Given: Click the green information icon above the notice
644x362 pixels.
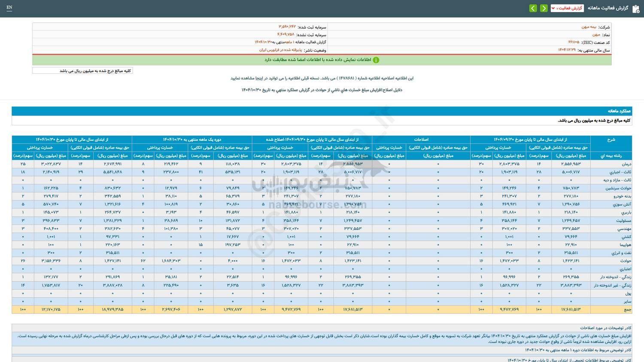Looking at the screenshot, I should pyautogui.click(x=376, y=60).
